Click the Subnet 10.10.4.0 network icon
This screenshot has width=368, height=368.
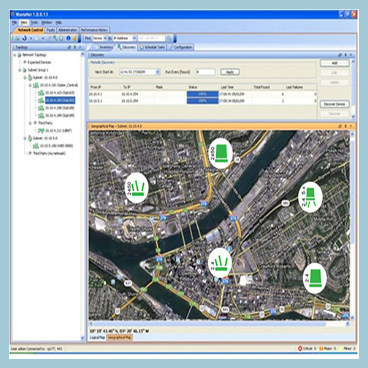click(30, 78)
